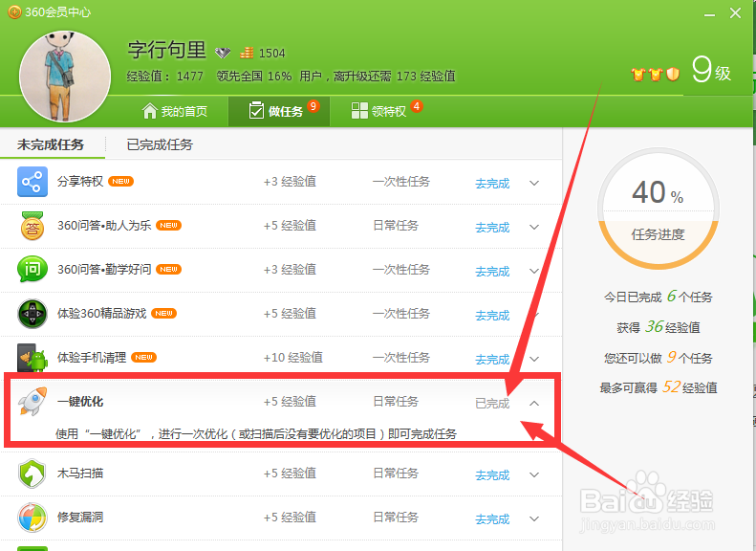The height and width of the screenshot is (551, 756).
Task: Click the home icon on 我的首页
Action: click(x=150, y=111)
